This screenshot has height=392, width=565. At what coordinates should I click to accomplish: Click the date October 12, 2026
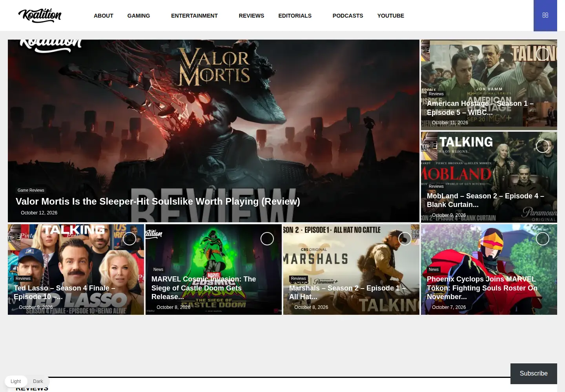pyautogui.click(x=39, y=213)
